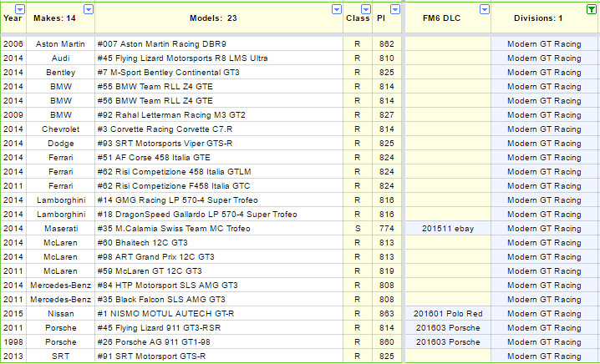Select the SRT make cell
600x364 pixels.
pyautogui.click(x=60, y=356)
